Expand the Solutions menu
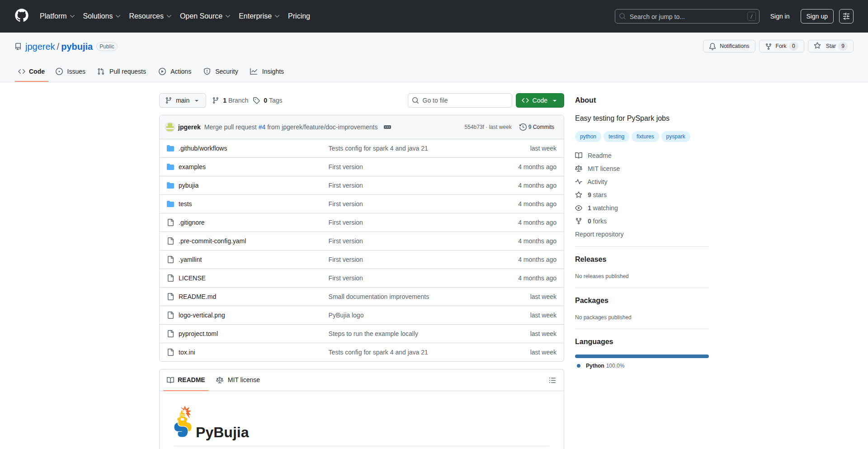Screen dimensions: 868x449 coord(102,16)
